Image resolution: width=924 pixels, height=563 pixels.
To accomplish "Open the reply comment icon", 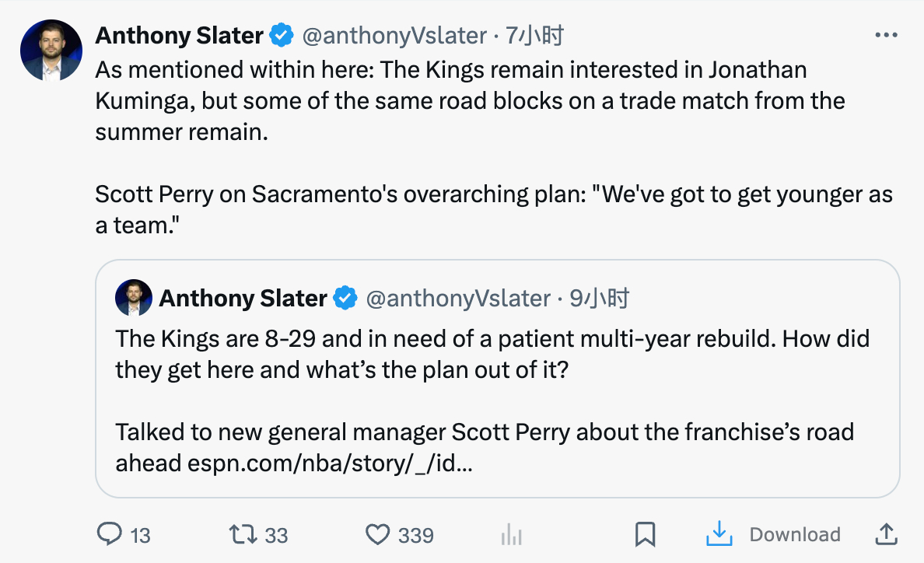I will (110, 534).
